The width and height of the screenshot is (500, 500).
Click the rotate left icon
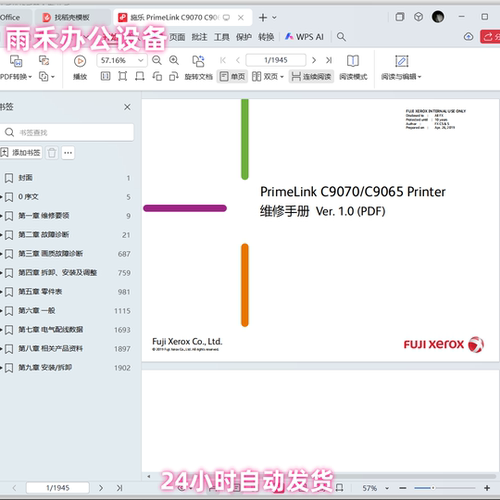(157, 77)
